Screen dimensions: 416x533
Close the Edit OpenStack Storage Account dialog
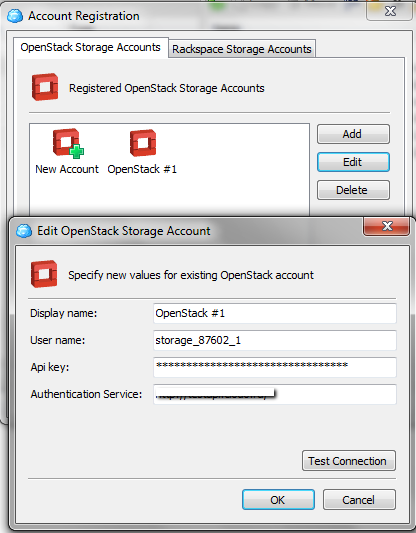(387, 226)
